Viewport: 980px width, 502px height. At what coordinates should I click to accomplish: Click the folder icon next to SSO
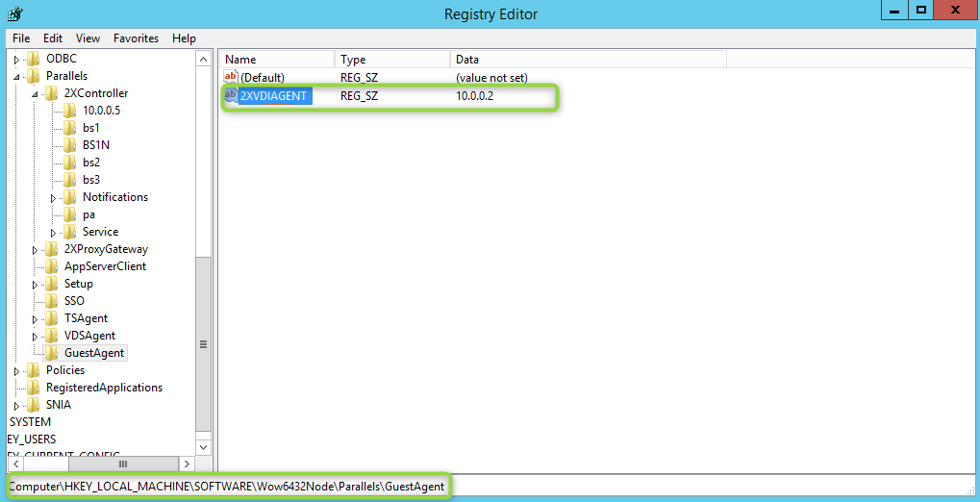click(52, 301)
